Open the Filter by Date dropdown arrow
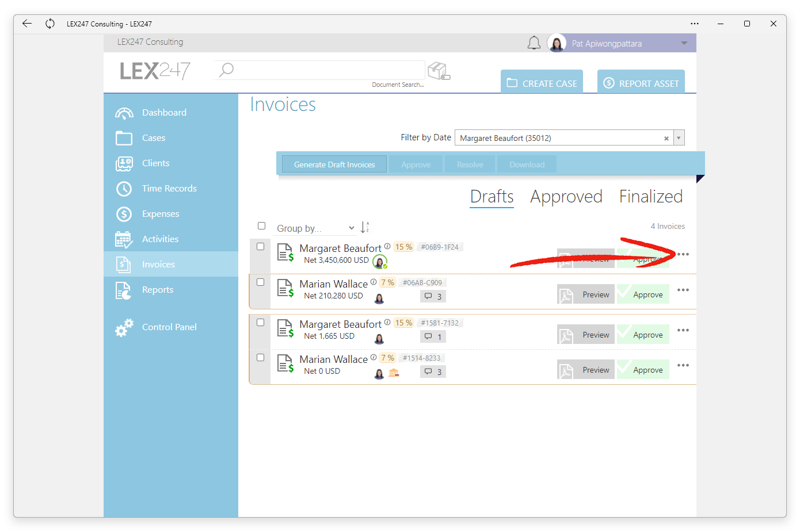Screen dimensions: 800x532 click(679, 138)
